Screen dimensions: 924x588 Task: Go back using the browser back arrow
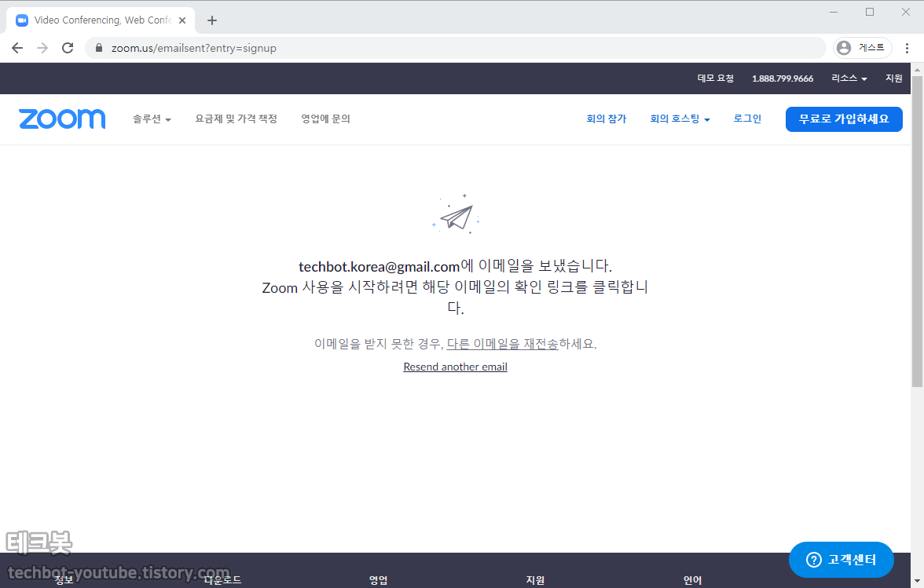17,48
